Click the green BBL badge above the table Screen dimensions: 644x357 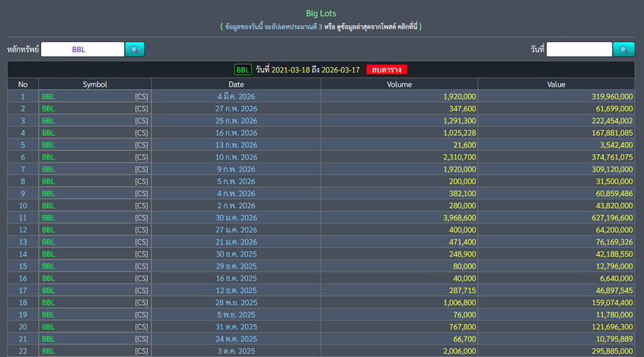pyautogui.click(x=243, y=70)
